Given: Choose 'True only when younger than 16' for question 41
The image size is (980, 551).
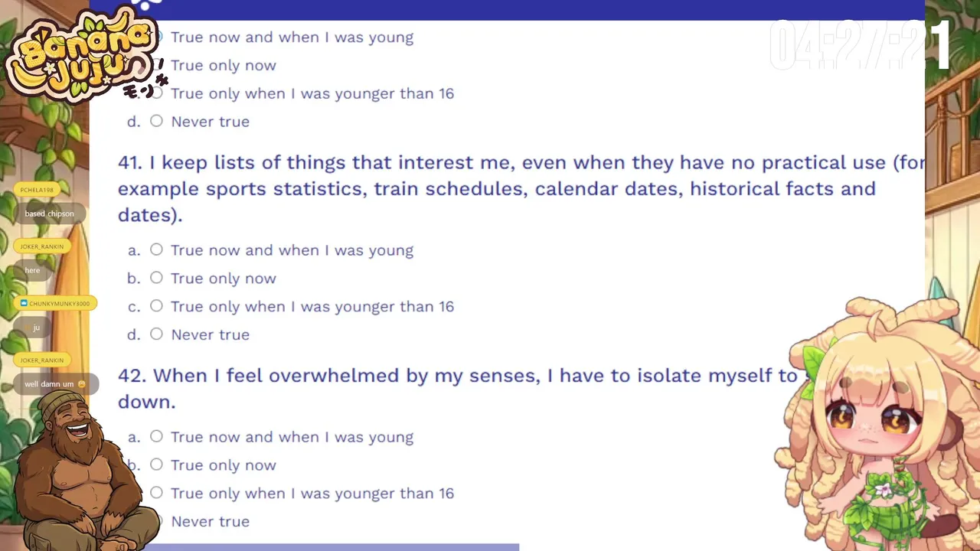Looking at the screenshot, I should 156,306.
